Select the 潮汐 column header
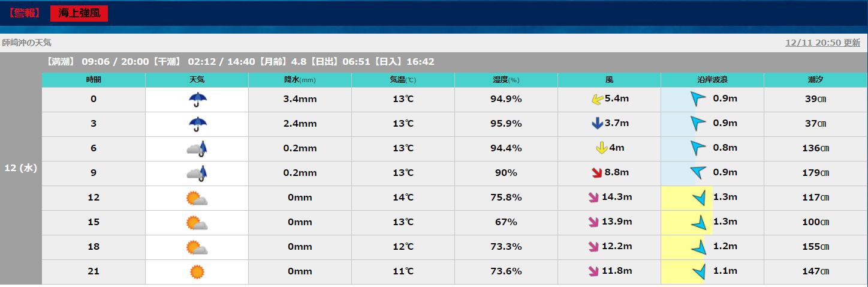 click(815, 80)
